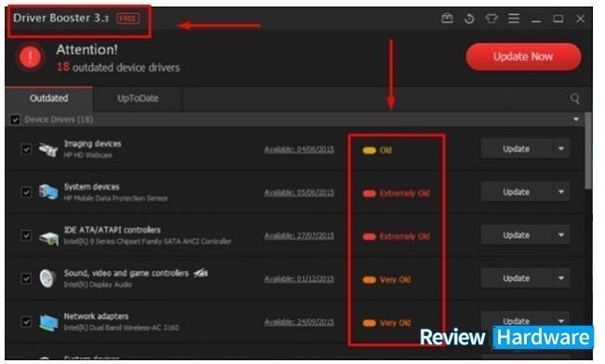Click the Sound, video and game controllers speaker icon
The image size is (605, 364).
click(47, 278)
